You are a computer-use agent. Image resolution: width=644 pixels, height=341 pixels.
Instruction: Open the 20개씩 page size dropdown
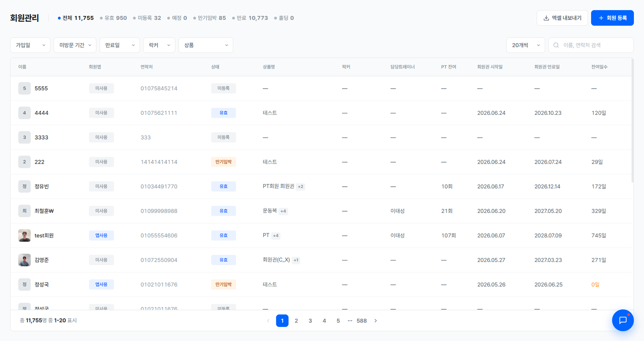coord(526,45)
